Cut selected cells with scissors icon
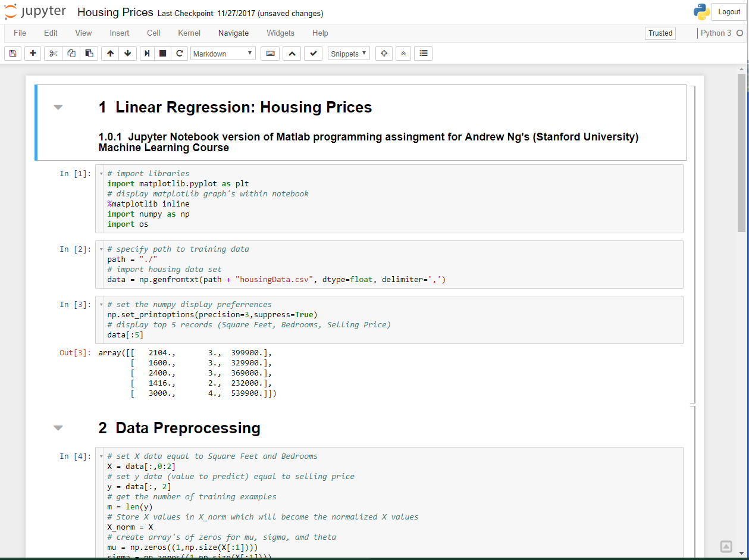The image size is (749, 560). click(53, 54)
